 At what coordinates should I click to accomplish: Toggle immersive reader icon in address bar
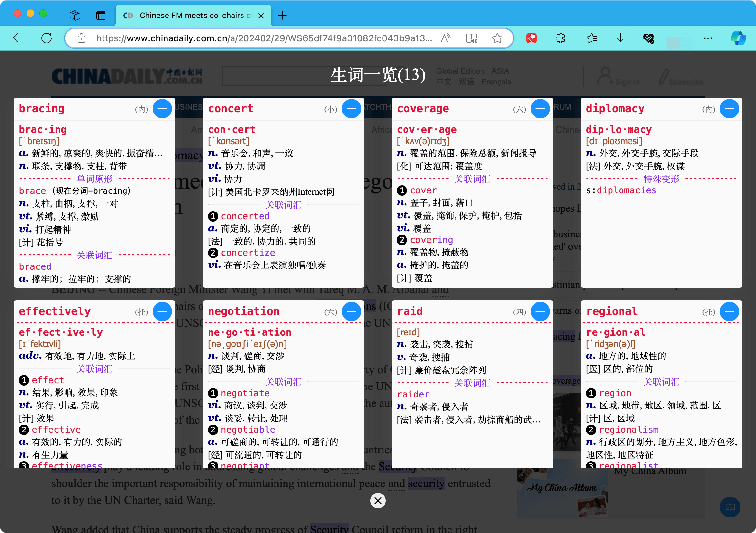click(471, 38)
